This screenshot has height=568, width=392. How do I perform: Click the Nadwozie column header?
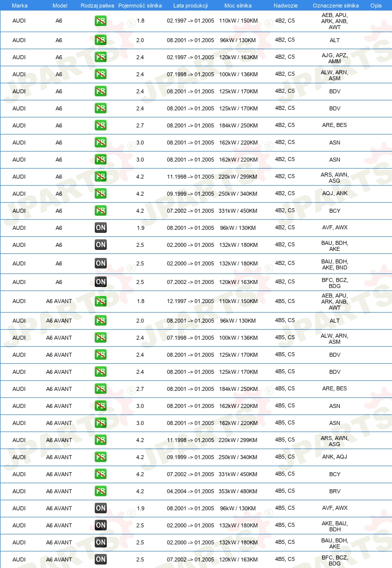point(286,6)
